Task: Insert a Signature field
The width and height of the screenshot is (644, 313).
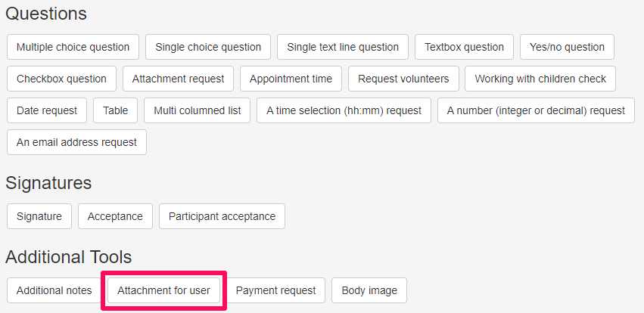Action: click(x=39, y=216)
